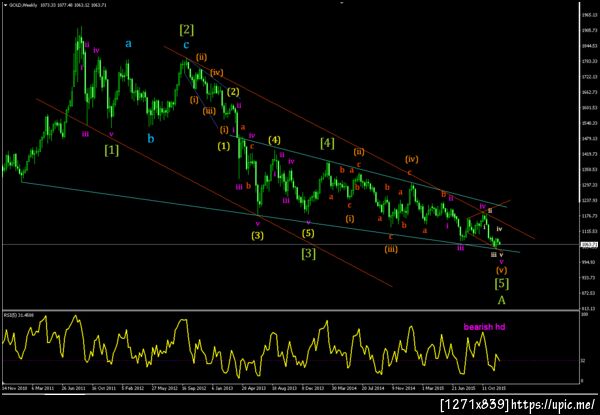Select the green [5] wave label
This screenshot has width=600, height=415.
tap(501, 283)
